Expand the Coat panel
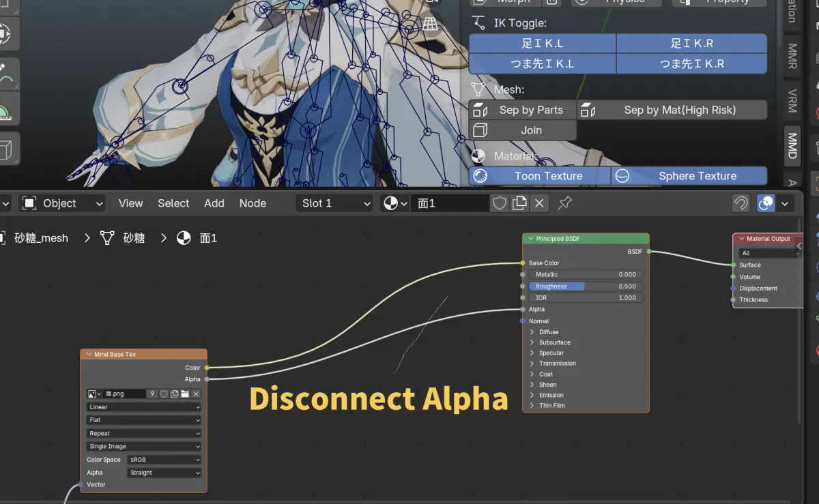The width and height of the screenshot is (819, 504). coord(532,374)
